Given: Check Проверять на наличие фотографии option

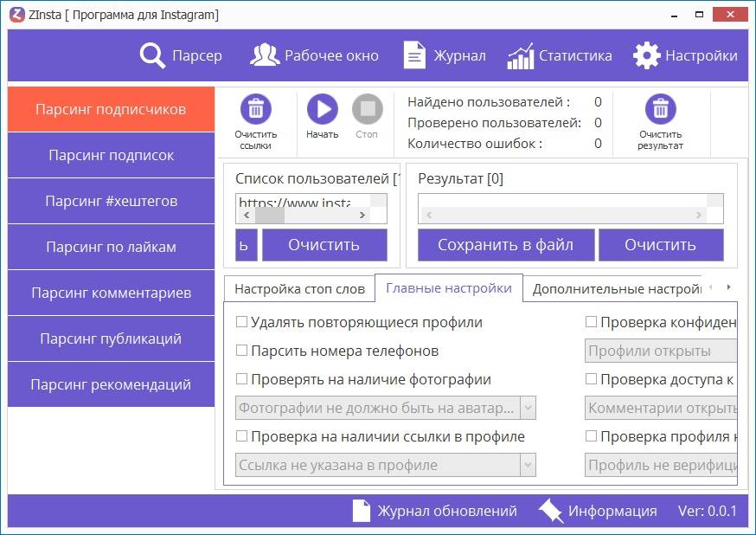Looking at the screenshot, I should pos(242,380).
